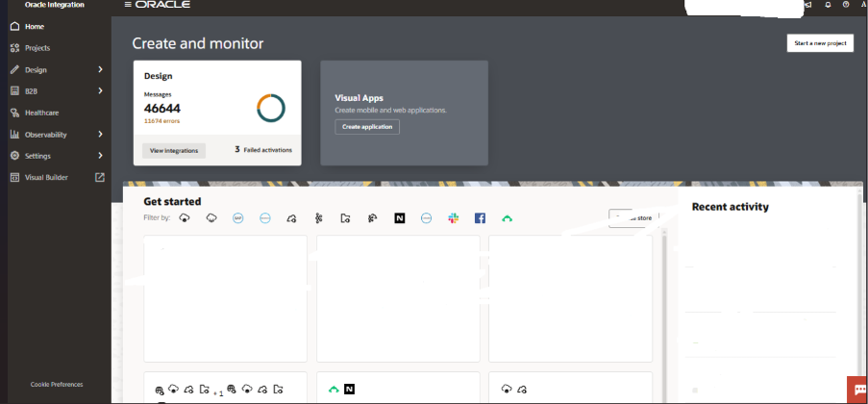This screenshot has height=404, width=868.
Task: Filter by the folder-with-gear icon
Action: click(345, 219)
